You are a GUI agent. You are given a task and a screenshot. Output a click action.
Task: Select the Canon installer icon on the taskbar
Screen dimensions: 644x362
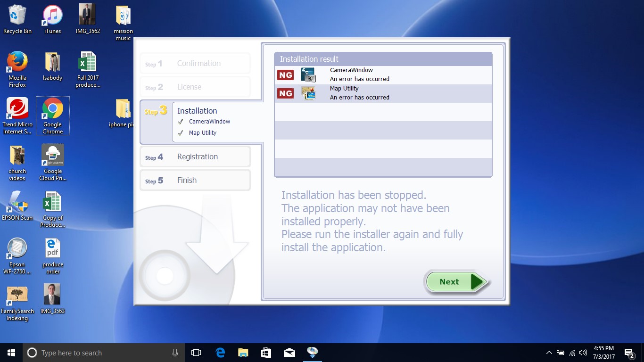pyautogui.click(x=312, y=352)
